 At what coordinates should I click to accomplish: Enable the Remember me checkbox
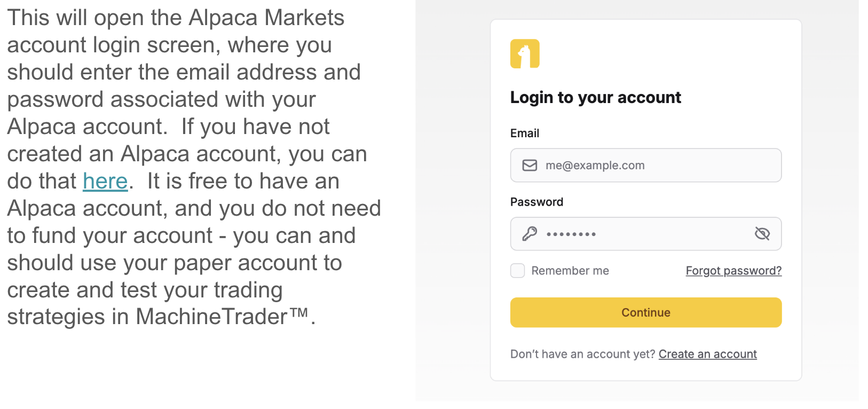click(x=517, y=271)
